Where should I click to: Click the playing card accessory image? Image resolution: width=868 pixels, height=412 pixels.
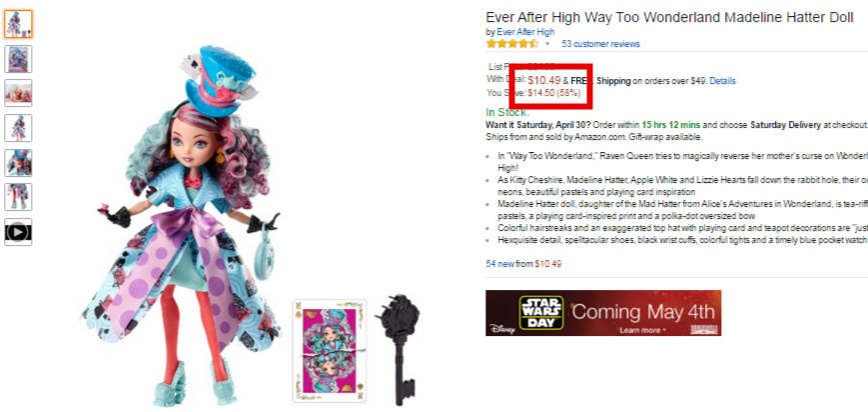coord(329,350)
